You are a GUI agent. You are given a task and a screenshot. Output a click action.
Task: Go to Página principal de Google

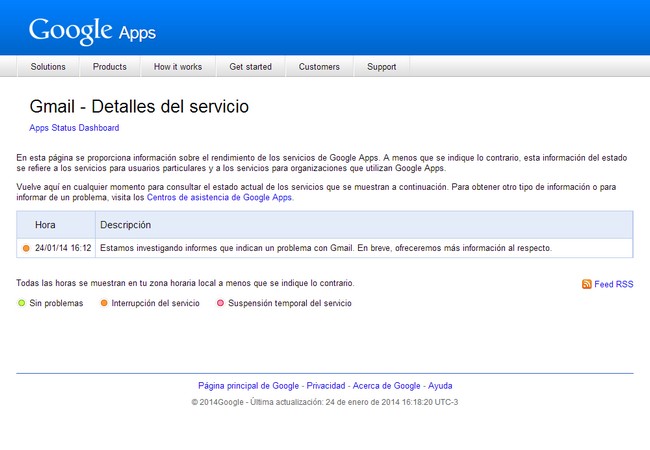tap(248, 386)
